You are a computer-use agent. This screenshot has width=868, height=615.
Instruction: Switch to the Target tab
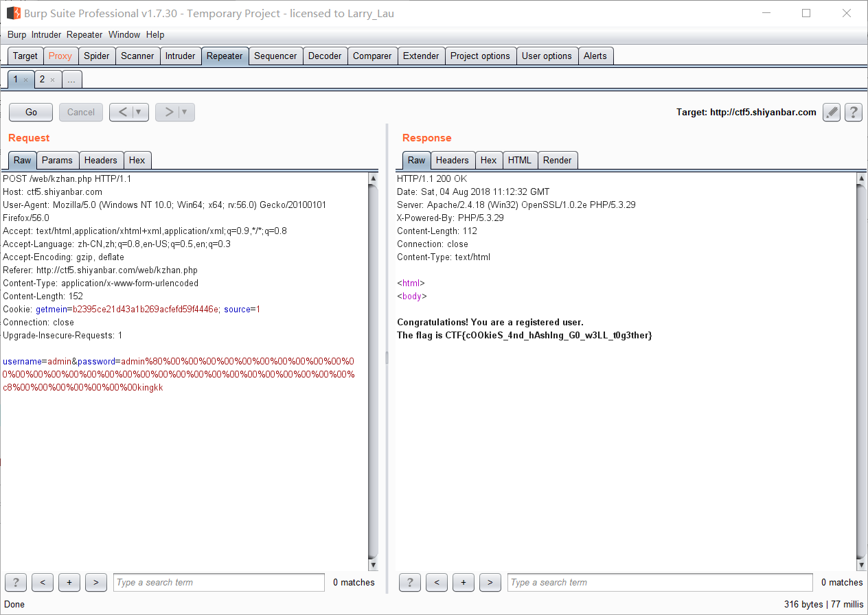pyautogui.click(x=25, y=56)
